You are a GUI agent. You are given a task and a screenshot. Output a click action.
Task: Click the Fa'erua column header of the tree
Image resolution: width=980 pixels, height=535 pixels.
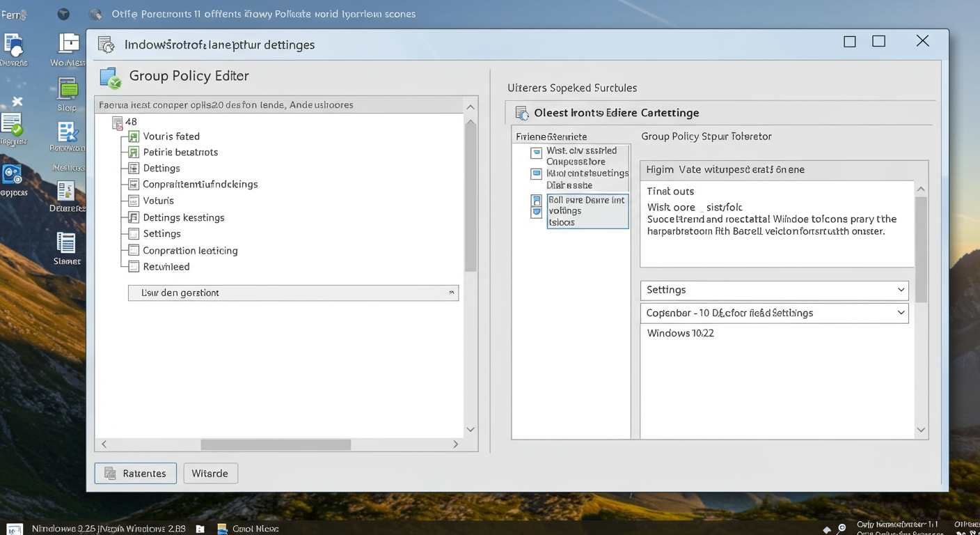coord(278,105)
